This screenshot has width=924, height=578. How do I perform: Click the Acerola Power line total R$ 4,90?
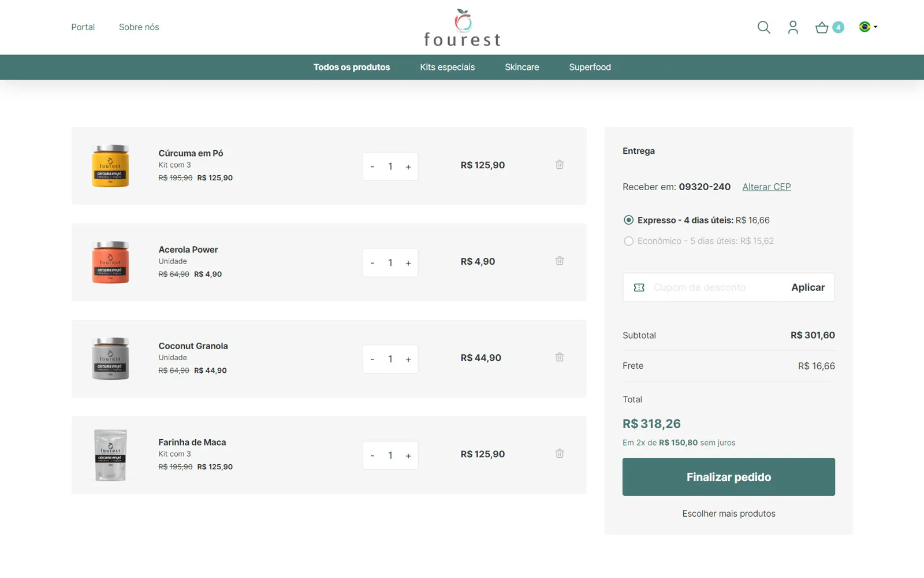click(478, 261)
